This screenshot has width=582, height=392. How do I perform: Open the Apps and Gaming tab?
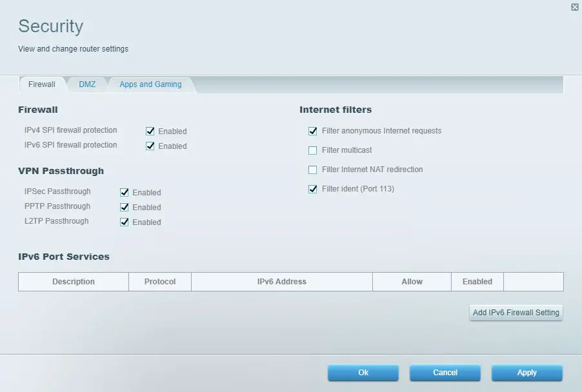point(150,84)
